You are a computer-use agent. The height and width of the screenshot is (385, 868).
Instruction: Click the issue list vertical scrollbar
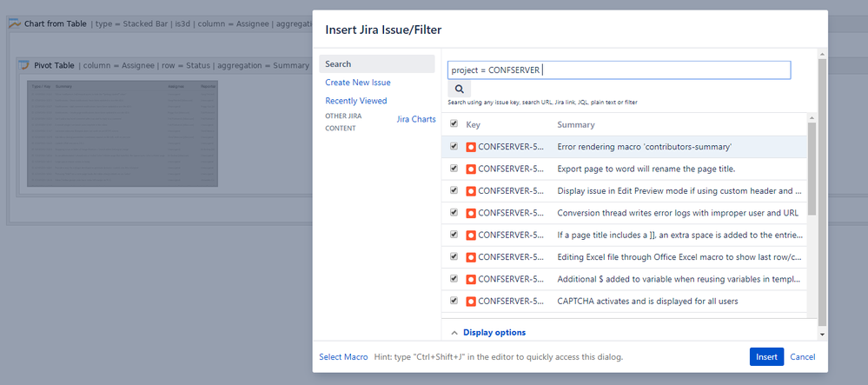pyautogui.click(x=812, y=169)
